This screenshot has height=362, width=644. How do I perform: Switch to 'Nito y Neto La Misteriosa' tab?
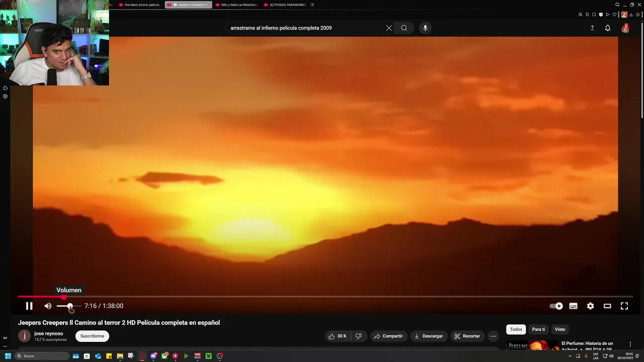(236, 5)
